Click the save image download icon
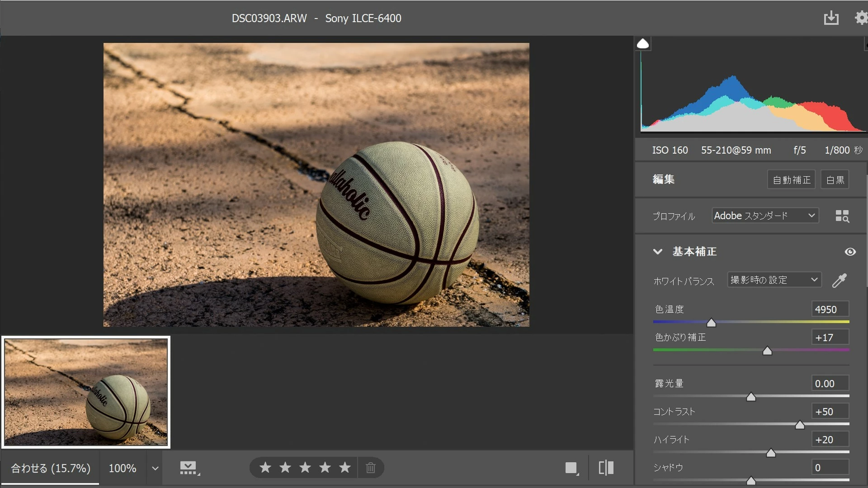The image size is (868, 488). point(831,18)
